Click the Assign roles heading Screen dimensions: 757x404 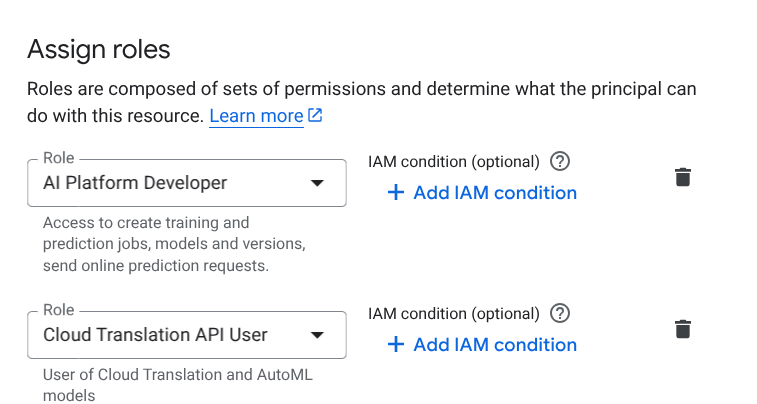pyautogui.click(x=98, y=49)
